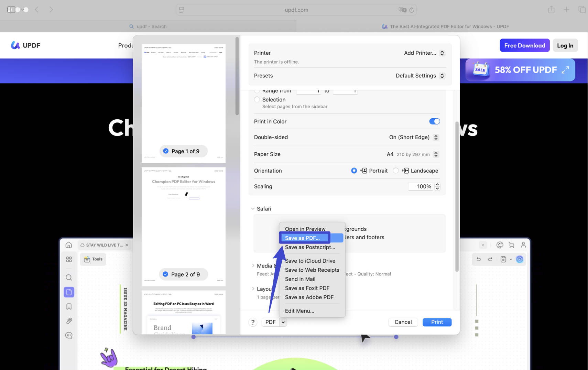Click the home icon in UPDF app preview
This screenshot has width=588, height=370.
pos(69,245)
